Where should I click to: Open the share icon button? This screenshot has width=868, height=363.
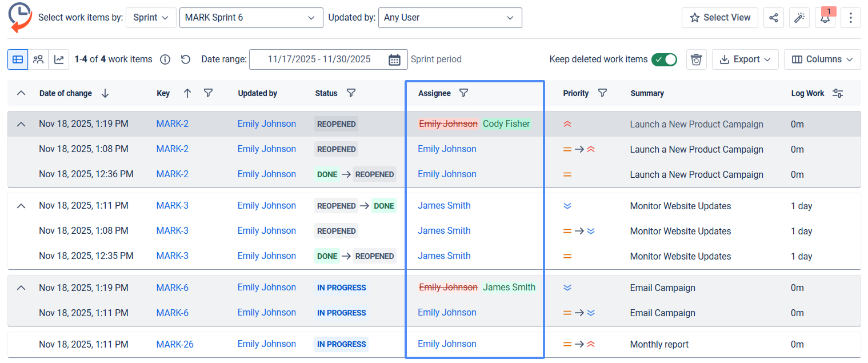[773, 18]
